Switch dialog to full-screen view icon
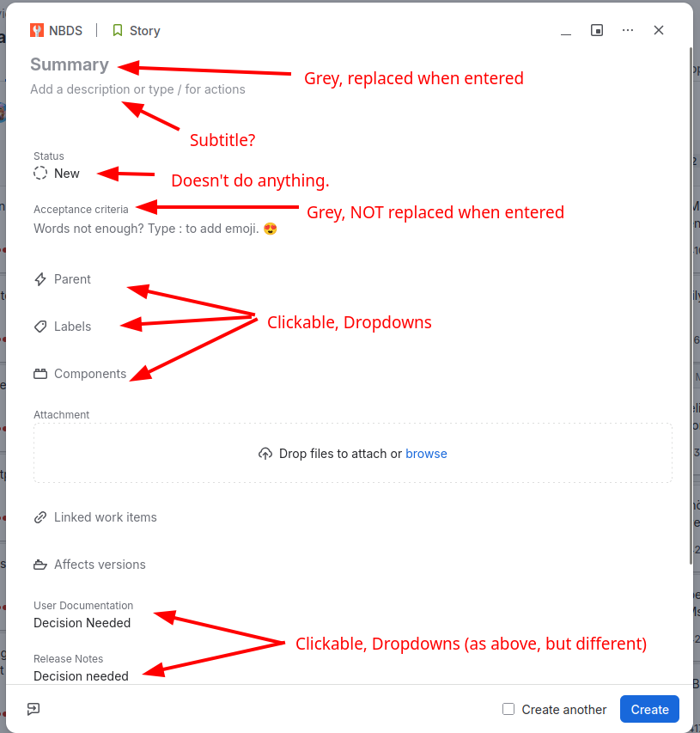The width and height of the screenshot is (700, 733). pos(597,30)
